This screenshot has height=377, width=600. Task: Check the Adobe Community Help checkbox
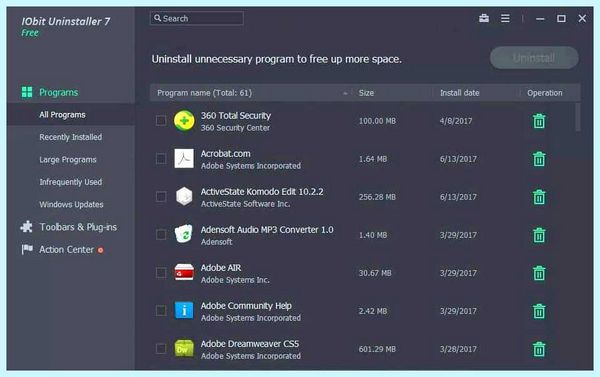[161, 310]
